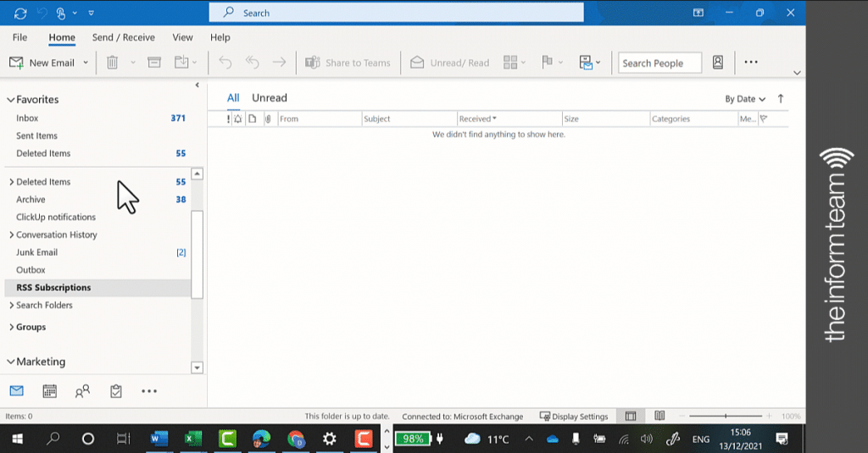Image resolution: width=868 pixels, height=453 pixels.
Task: Collapse the Favorites section
Action: coord(10,100)
